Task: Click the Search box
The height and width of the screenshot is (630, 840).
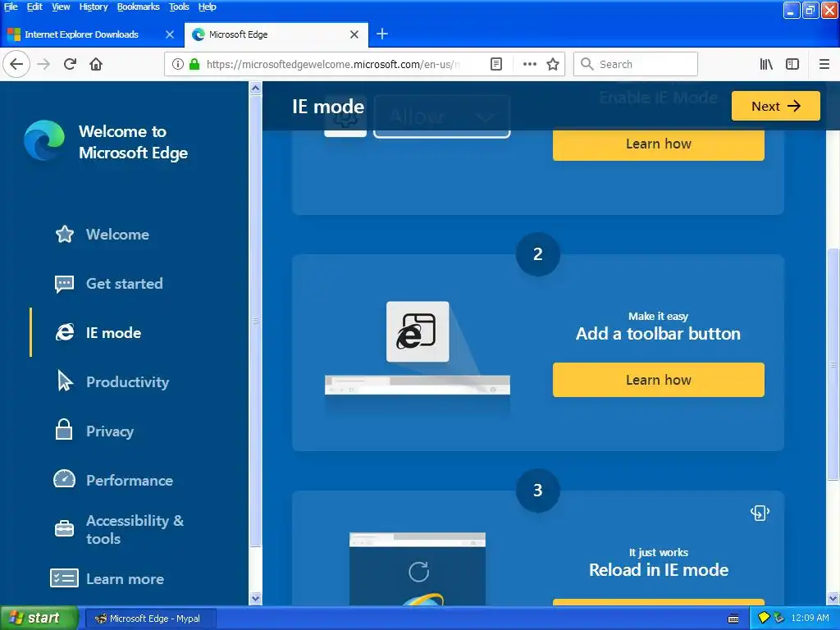Action: tap(636, 64)
